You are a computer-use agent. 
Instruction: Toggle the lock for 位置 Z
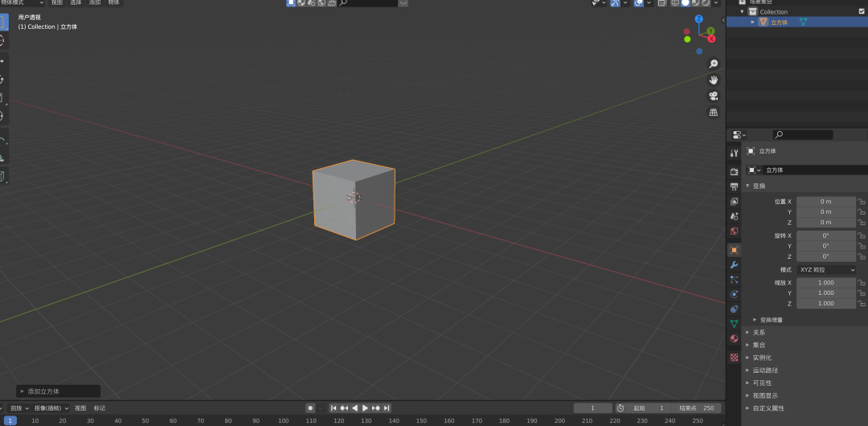pyautogui.click(x=862, y=223)
